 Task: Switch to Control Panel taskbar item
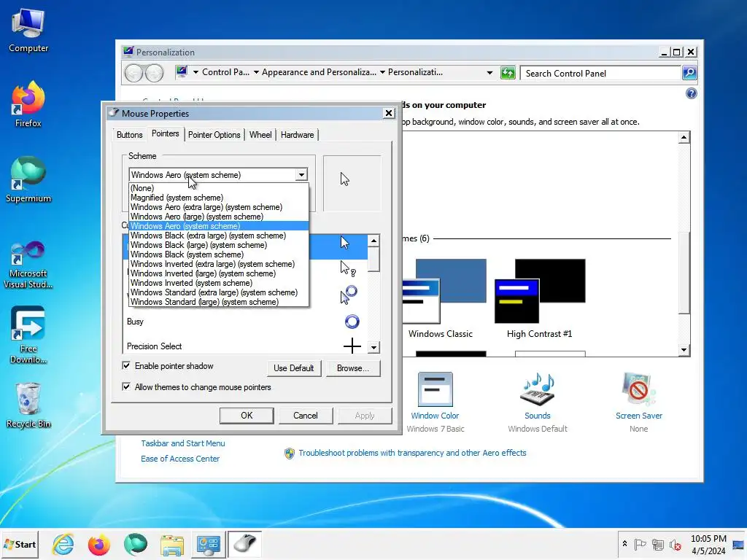[x=208, y=544]
